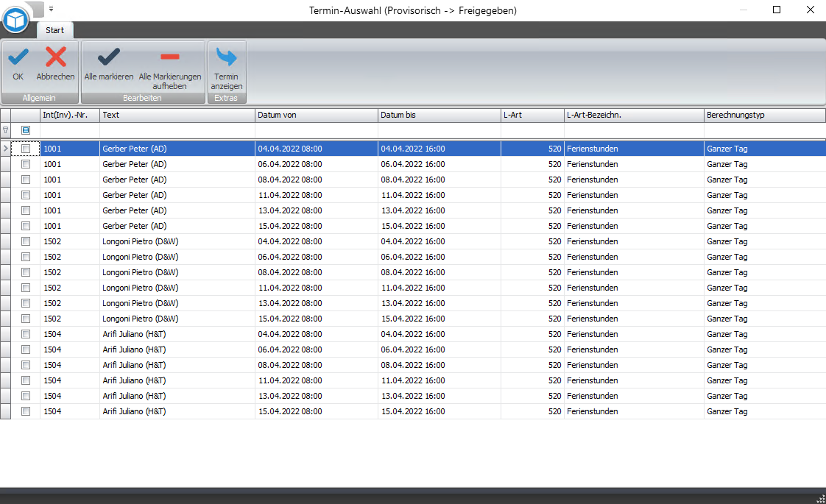The width and height of the screenshot is (826, 504).
Task: Click the Berechnungstyp column header
Action: point(763,115)
